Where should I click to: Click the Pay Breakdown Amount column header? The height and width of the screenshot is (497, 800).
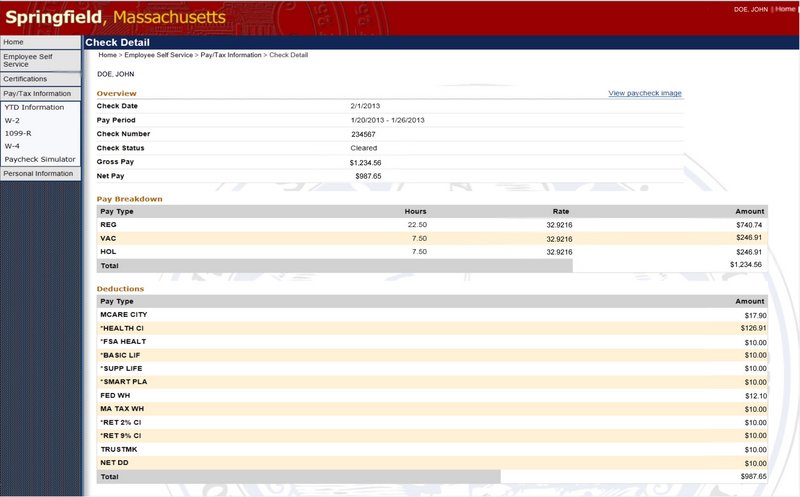[x=749, y=211]
